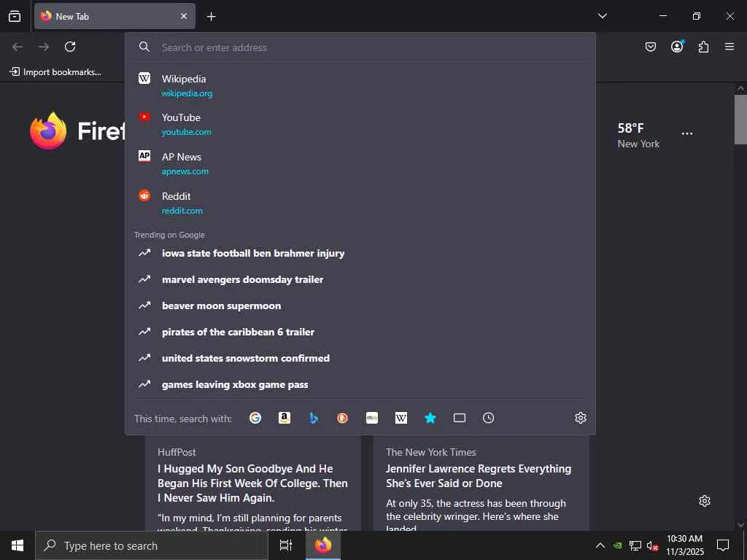This screenshot has height=560, width=747.
Task: Open the Firefox account icon
Action: click(677, 46)
